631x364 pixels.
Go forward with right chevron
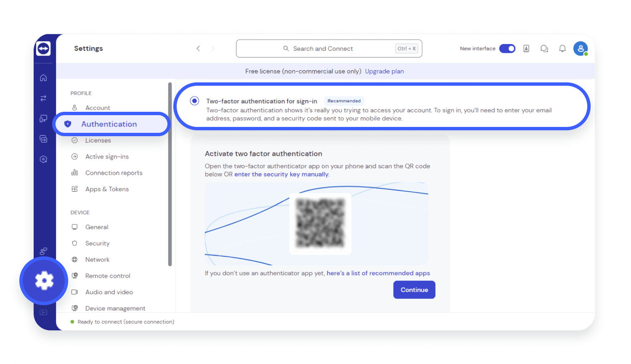[213, 48]
